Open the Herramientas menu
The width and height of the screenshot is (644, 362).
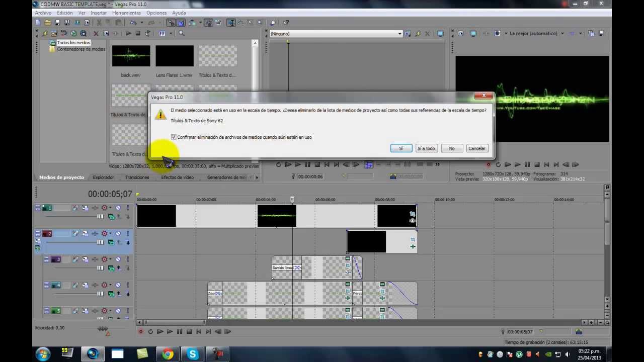click(x=126, y=13)
